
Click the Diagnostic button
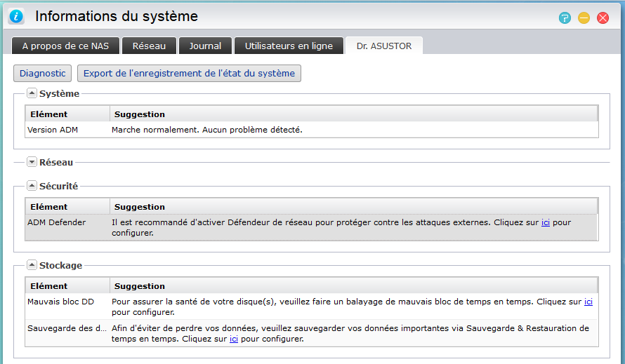tap(43, 73)
